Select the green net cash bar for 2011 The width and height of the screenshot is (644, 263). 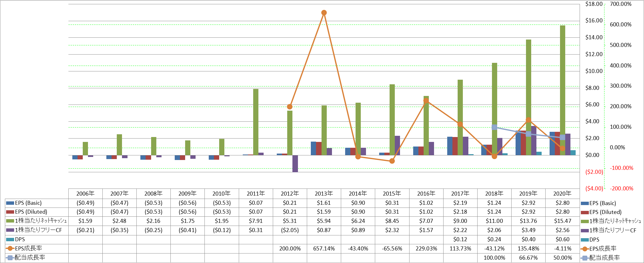coord(256,122)
